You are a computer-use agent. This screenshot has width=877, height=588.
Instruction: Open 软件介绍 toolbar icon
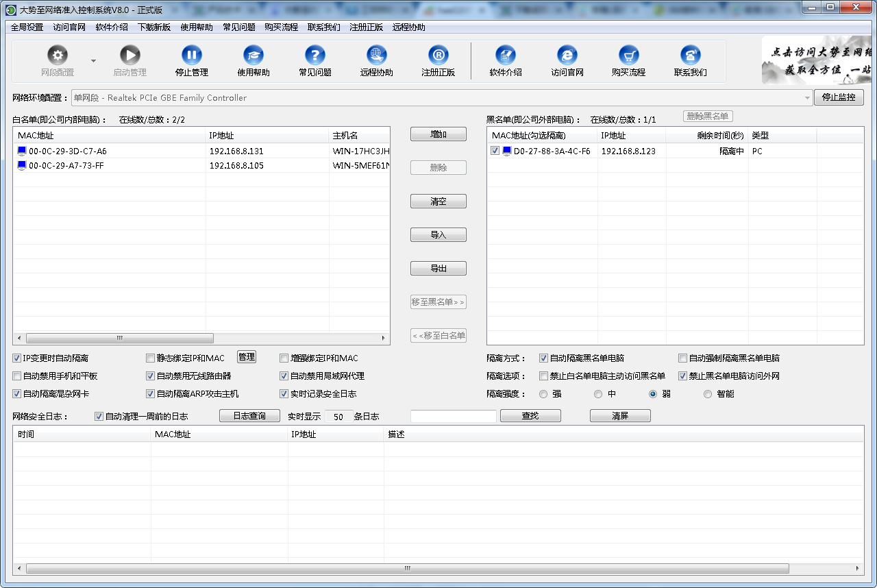tap(506, 56)
